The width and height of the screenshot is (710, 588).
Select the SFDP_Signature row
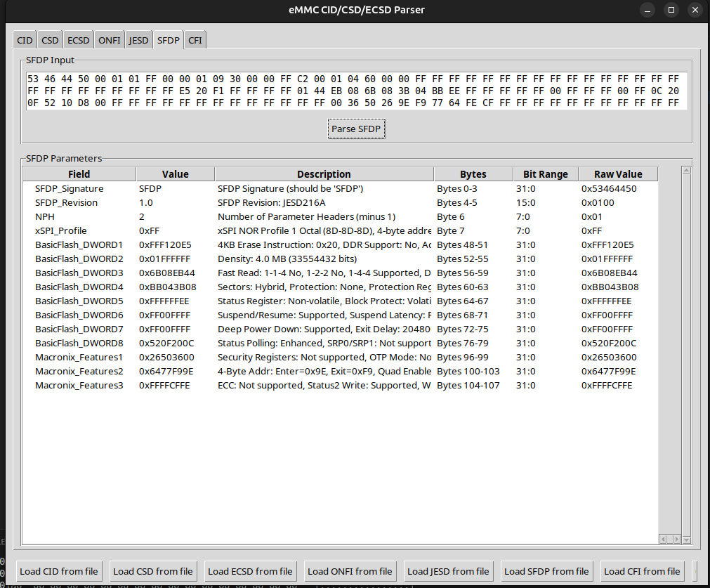(340, 188)
